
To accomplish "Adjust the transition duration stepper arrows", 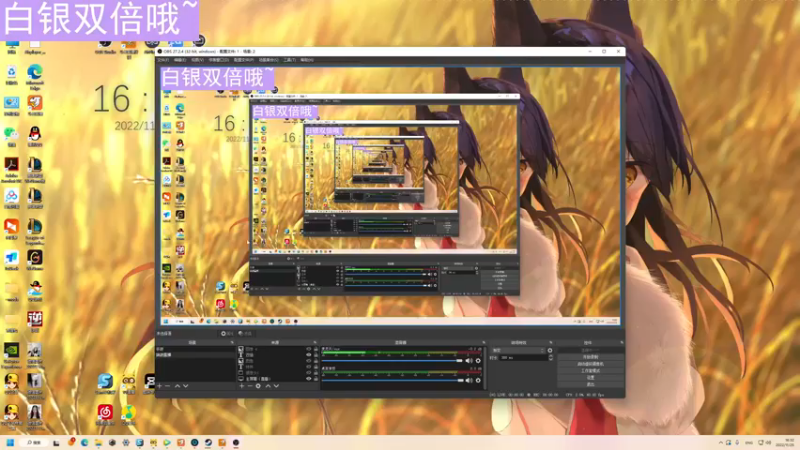I will click(x=551, y=358).
